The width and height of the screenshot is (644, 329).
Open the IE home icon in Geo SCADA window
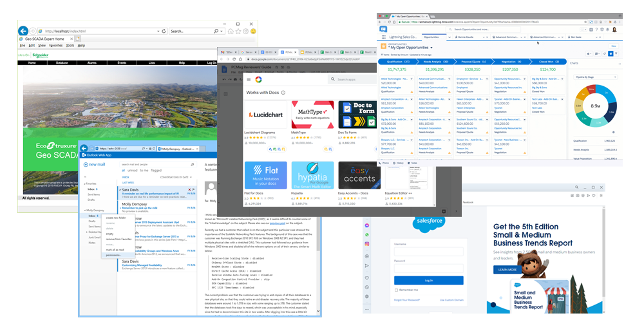231,31
